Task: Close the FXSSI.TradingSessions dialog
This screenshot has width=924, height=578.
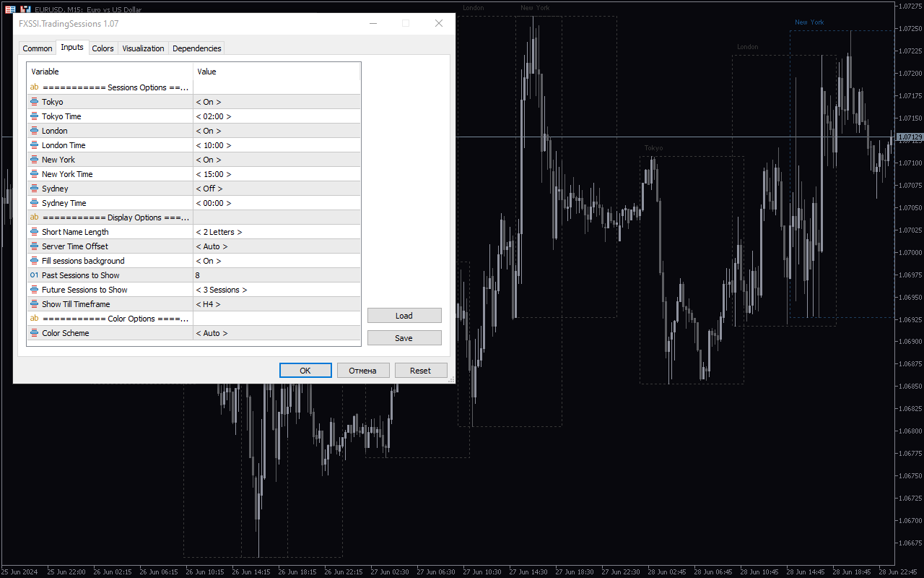Action: pos(439,23)
